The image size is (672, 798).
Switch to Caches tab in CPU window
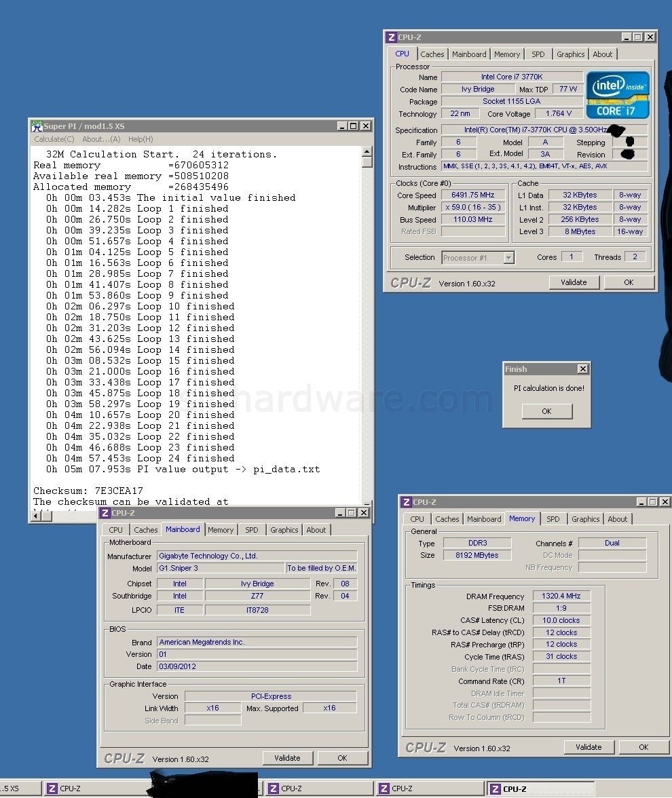(x=432, y=54)
